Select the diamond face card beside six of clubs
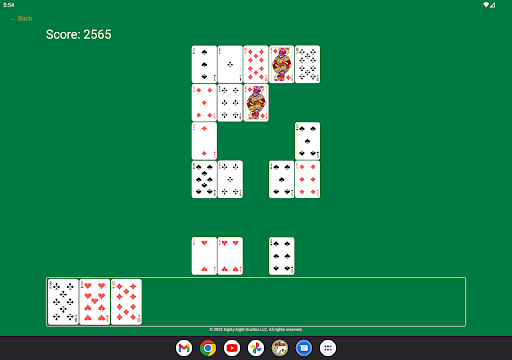Image resolution: width=512 pixels, height=360 pixels. 256,103
